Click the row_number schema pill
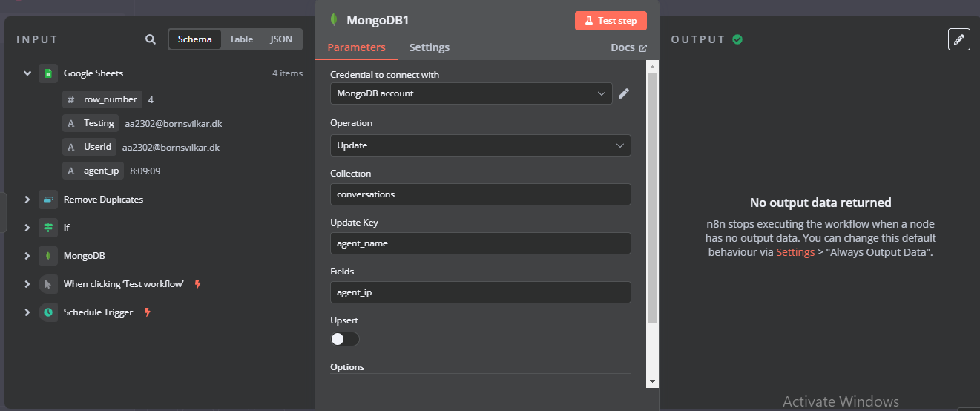Viewport: 980px width, 411px height. tap(102, 99)
